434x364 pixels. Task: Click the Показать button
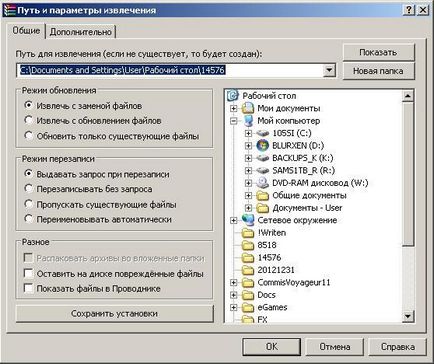[378, 52]
